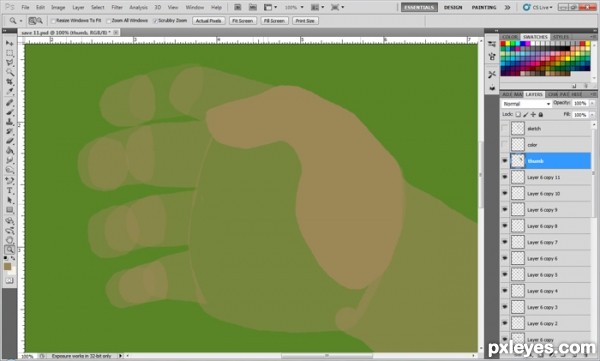The height and width of the screenshot is (361, 600).
Task: Select the Rectangular Marquee tool
Action: coord(10,53)
